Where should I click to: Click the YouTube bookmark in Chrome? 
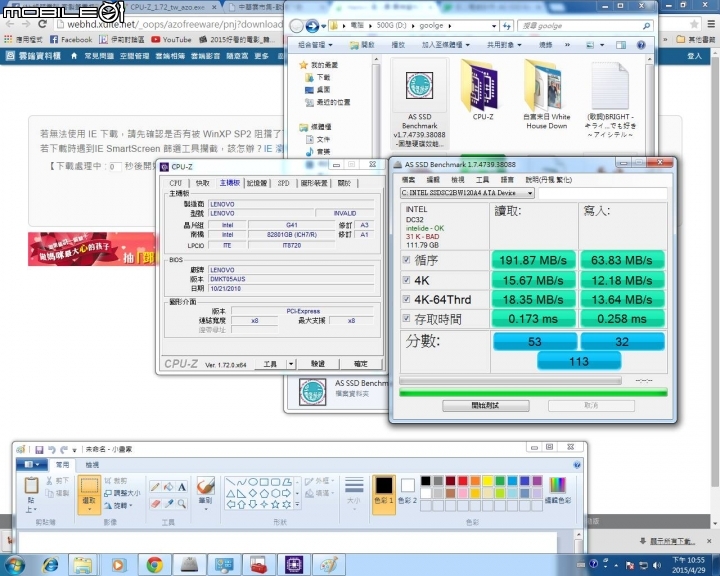[171, 40]
